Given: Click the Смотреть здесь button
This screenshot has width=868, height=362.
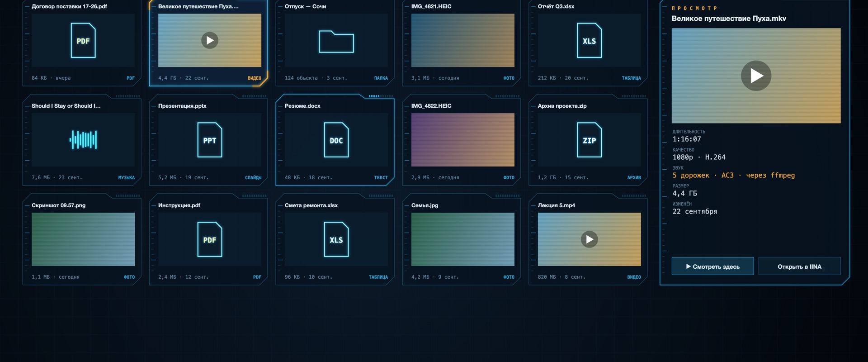Looking at the screenshot, I should coord(712,267).
